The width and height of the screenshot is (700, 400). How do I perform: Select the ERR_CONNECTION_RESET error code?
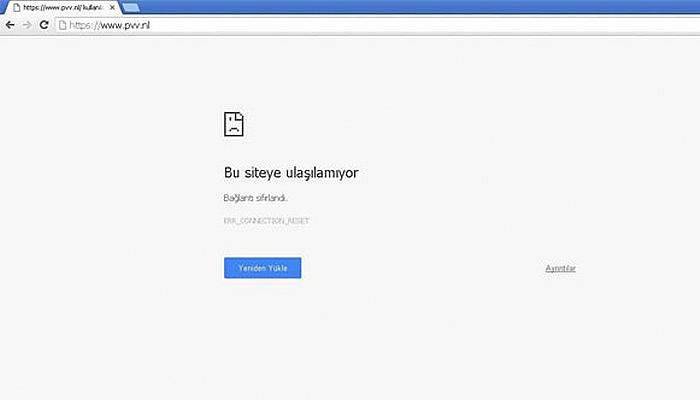[266, 221]
